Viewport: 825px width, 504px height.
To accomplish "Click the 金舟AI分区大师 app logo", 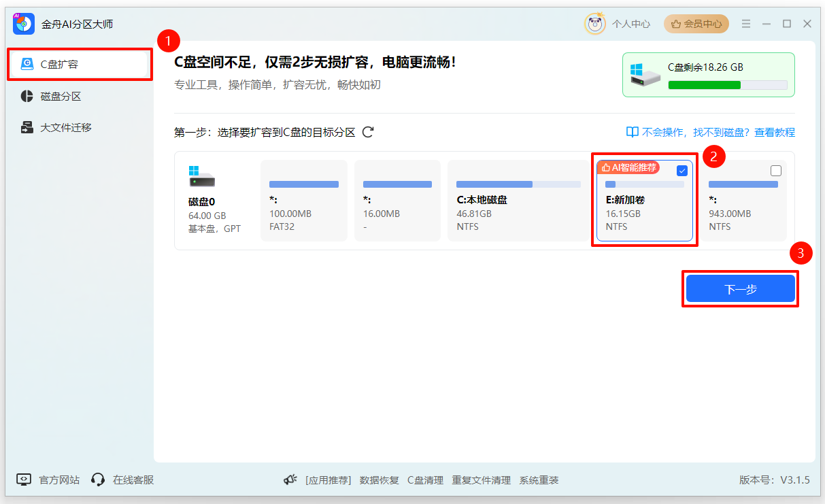I will tap(23, 23).
